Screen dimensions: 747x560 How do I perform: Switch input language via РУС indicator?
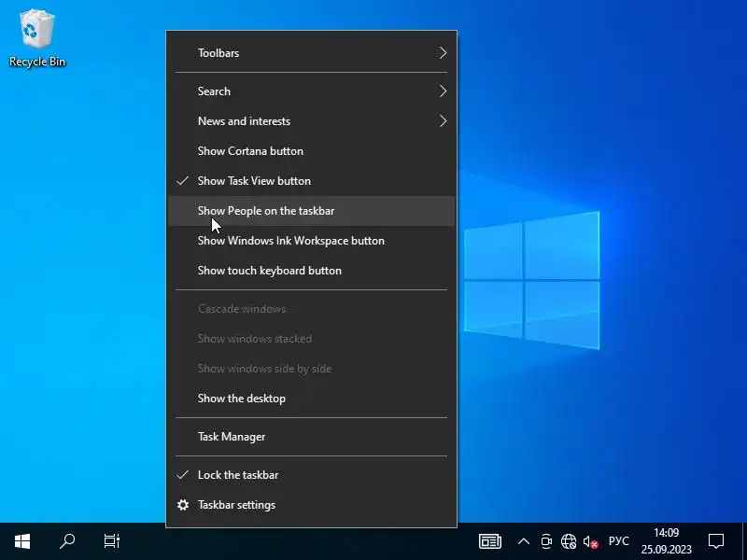pyautogui.click(x=618, y=541)
